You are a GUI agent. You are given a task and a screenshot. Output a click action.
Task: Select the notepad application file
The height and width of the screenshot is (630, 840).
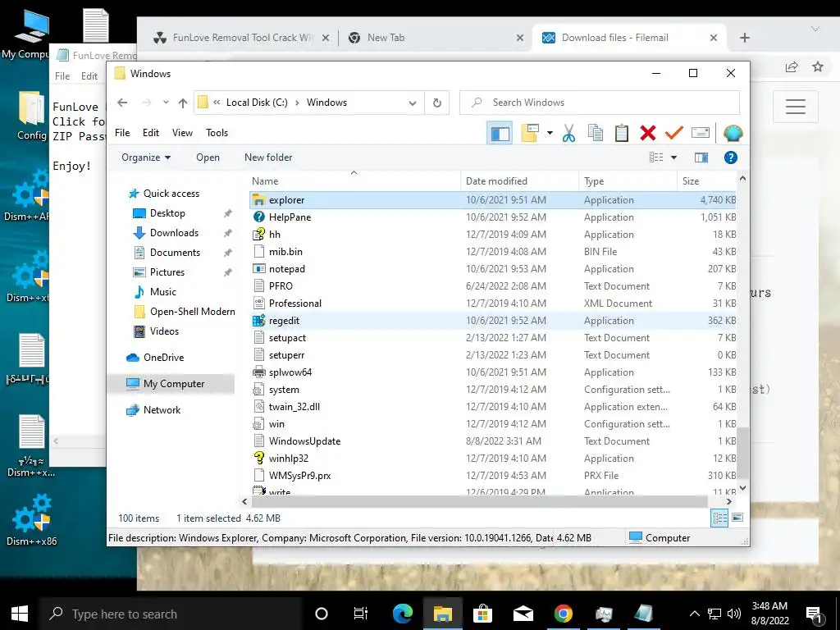[x=493, y=269]
